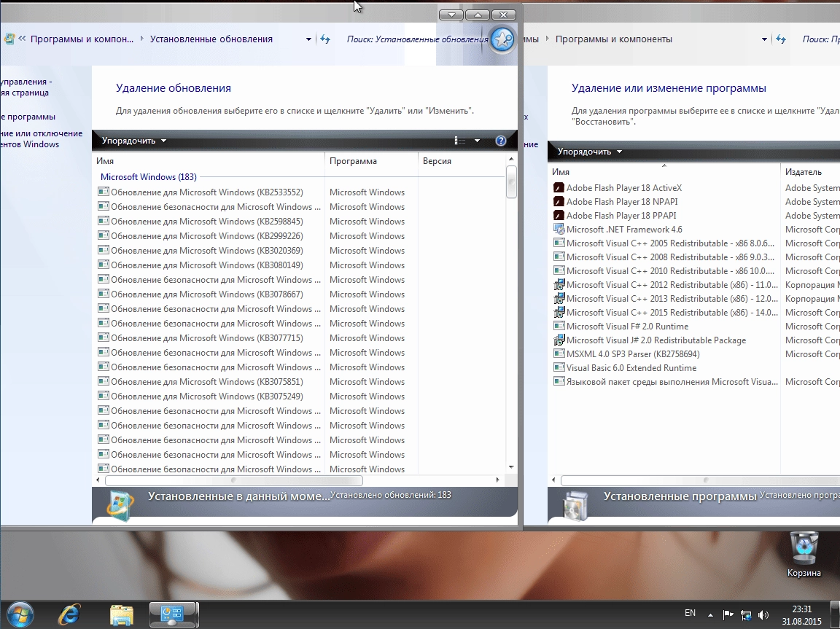Sort updates by Имя column header
Viewport: 840px width, 629px height.
[209, 161]
